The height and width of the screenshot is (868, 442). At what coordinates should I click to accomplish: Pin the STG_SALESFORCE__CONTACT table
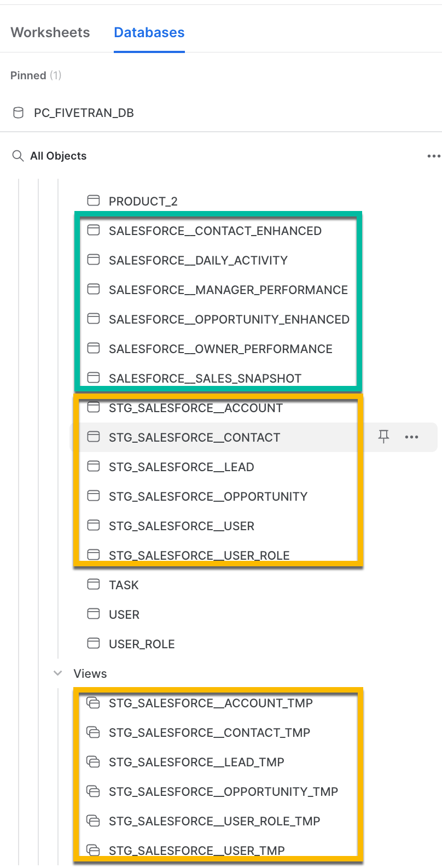pyautogui.click(x=383, y=436)
